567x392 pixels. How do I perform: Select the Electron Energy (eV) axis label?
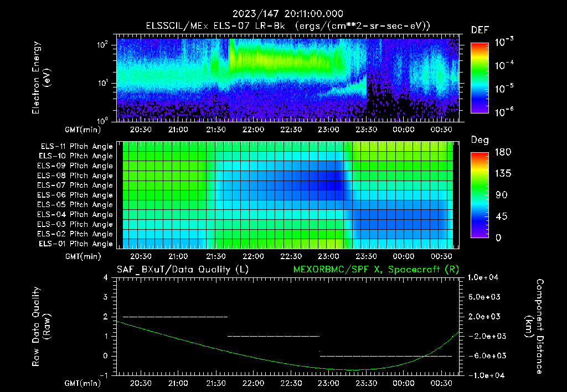coord(41,78)
